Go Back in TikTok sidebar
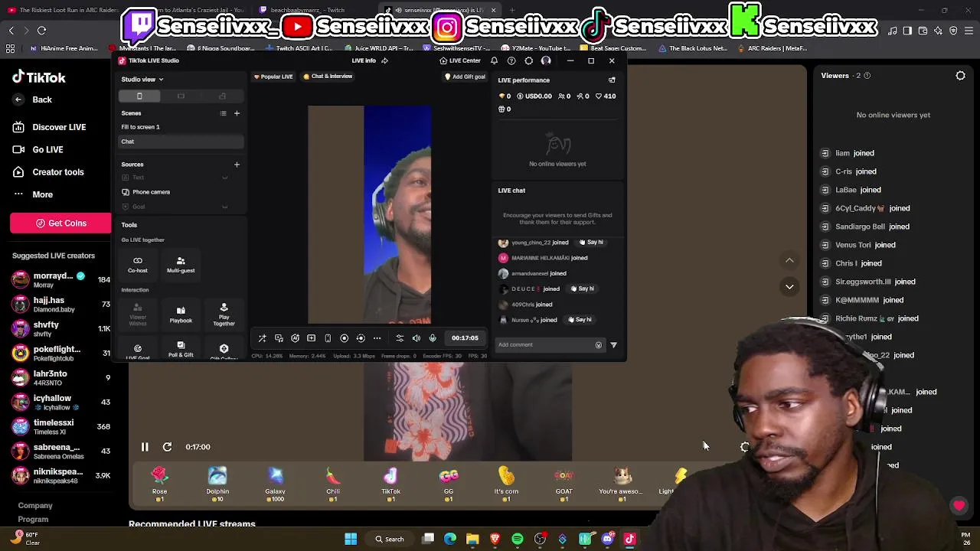 33,99
